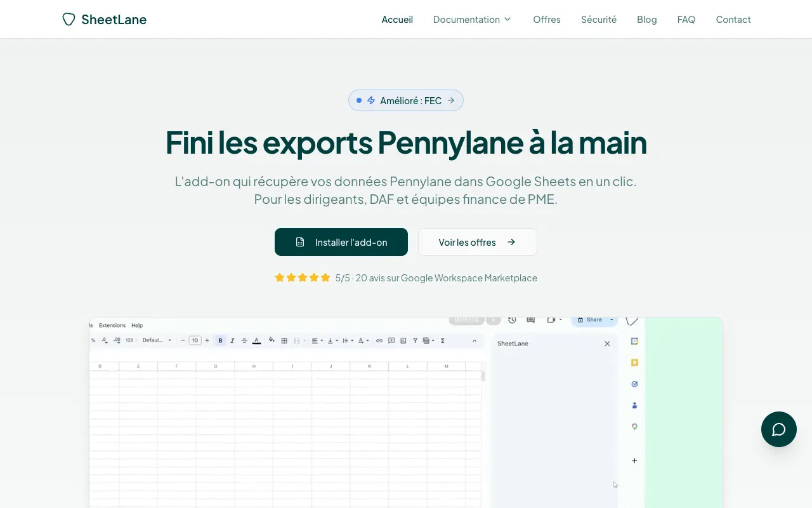
Task: Open the Contact nav link
Action: (733, 20)
